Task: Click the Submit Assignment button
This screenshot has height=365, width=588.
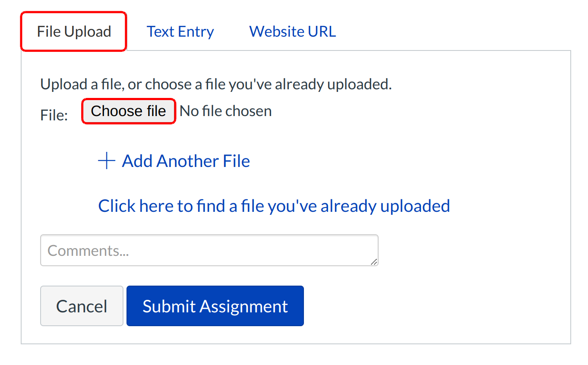Action: pos(215,306)
